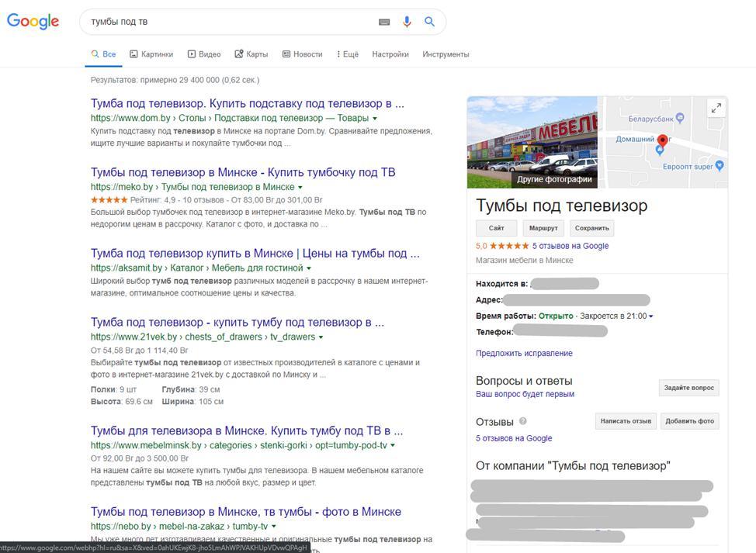This screenshot has height=553, width=756.
Task: Expand the mebelminsk.by URL dropdown arrow
Action: 393,445
